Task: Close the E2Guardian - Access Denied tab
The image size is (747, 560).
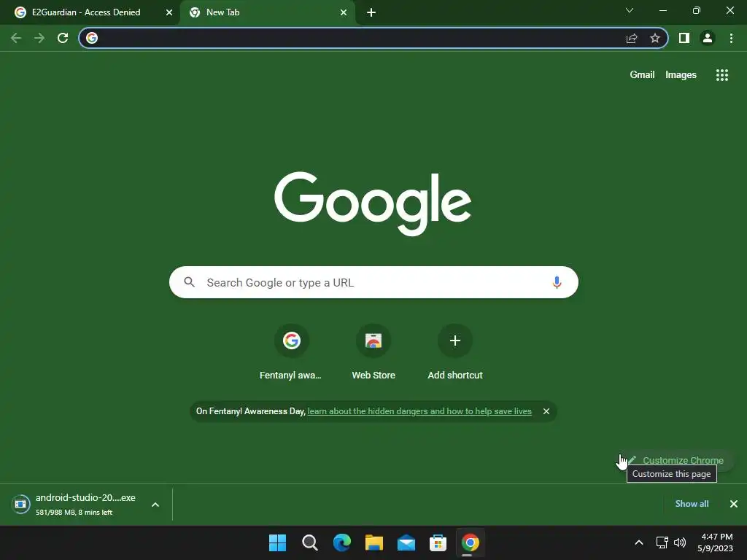Action: pyautogui.click(x=169, y=12)
